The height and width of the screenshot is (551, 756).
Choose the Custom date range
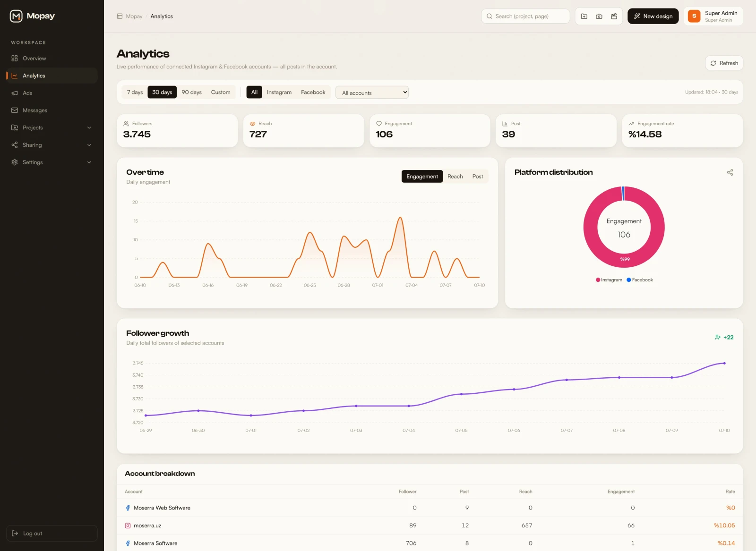[221, 92]
